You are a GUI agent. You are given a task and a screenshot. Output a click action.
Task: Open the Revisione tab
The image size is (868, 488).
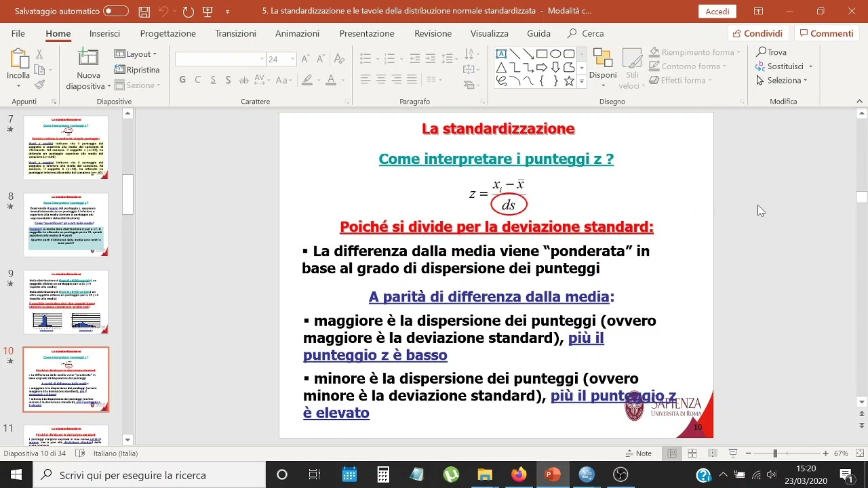433,33
